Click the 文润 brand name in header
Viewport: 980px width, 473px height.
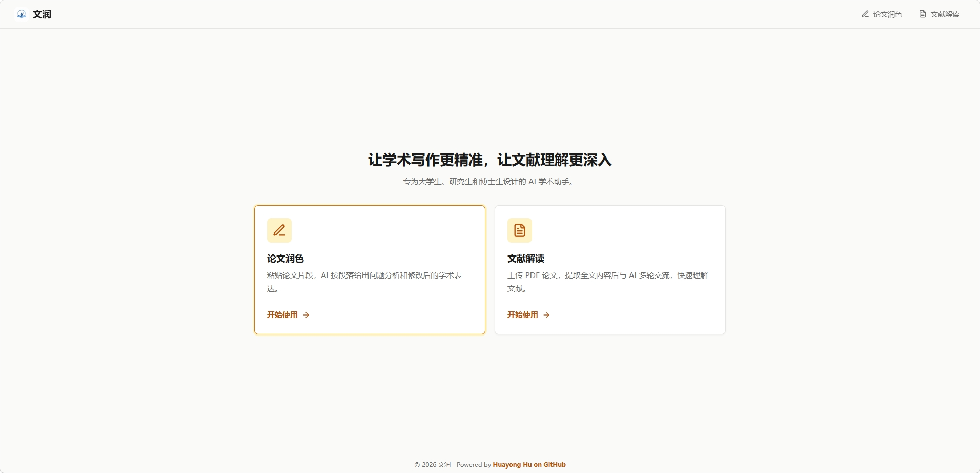tap(42, 14)
